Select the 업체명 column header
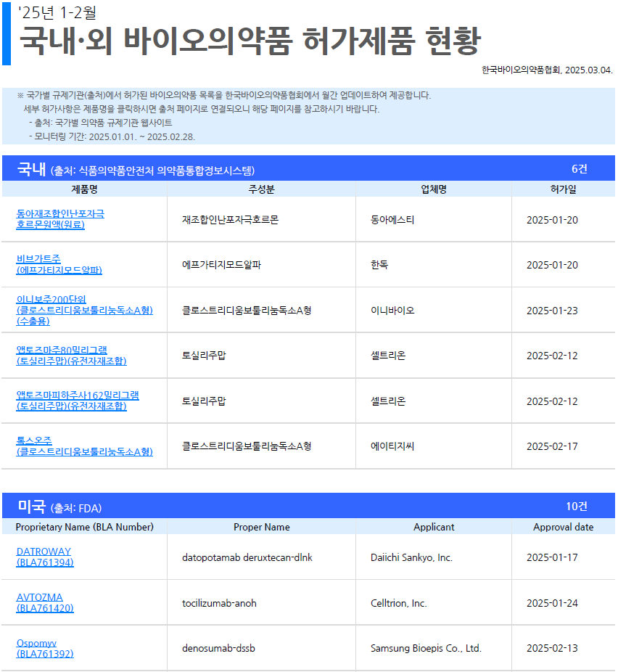 point(434,189)
